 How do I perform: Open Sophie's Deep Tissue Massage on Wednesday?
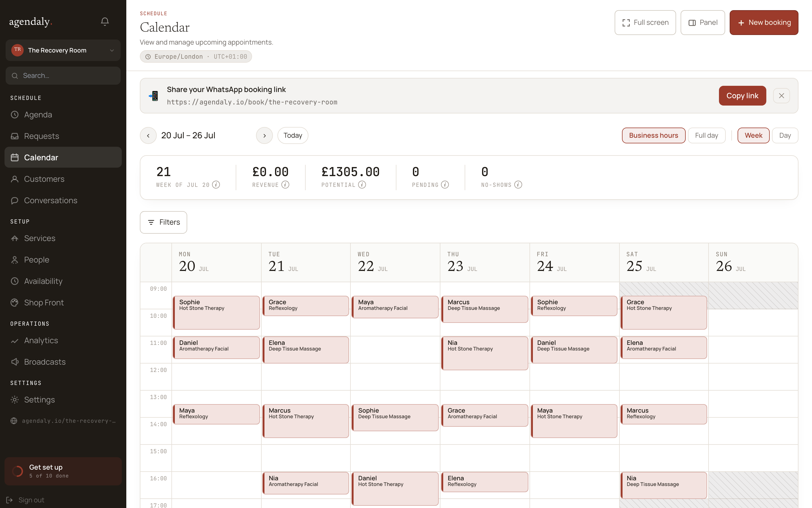point(395,418)
